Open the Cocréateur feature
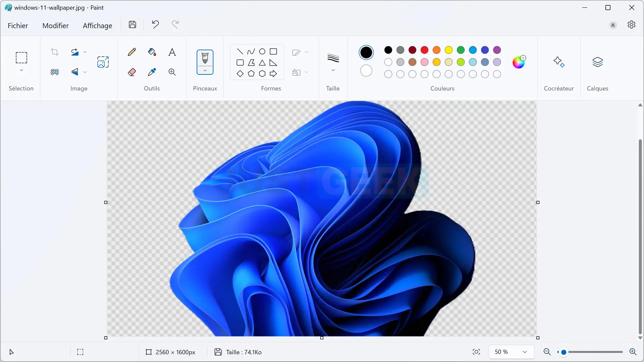This screenshot has height=362, width=644. click(x=559, y=62)
